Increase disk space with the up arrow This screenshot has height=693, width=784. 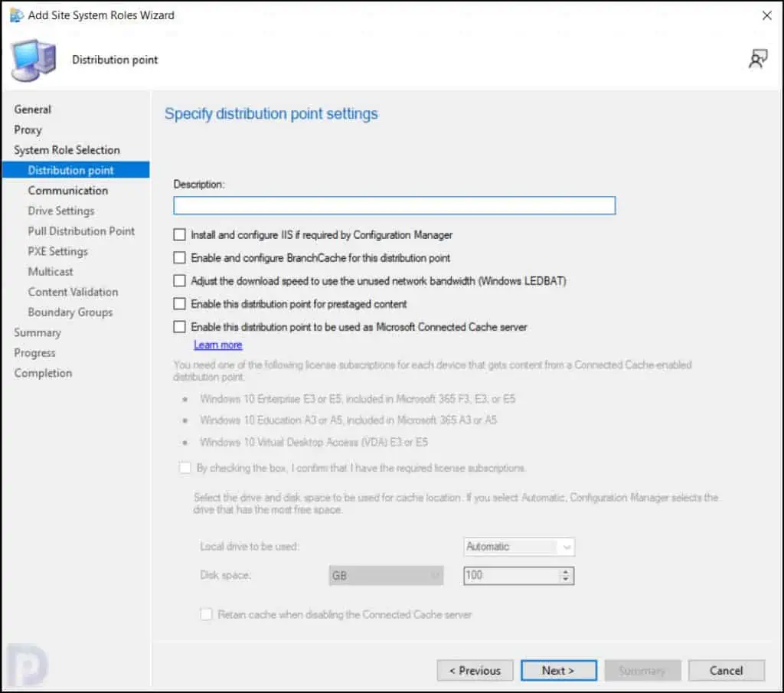point(566,571)
